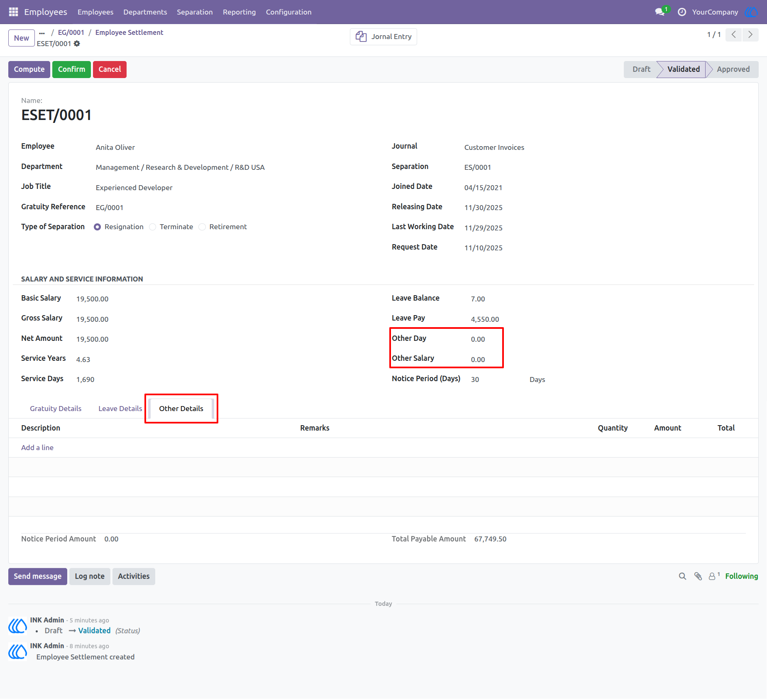Select the Resignation radio button

pos(97,227)
